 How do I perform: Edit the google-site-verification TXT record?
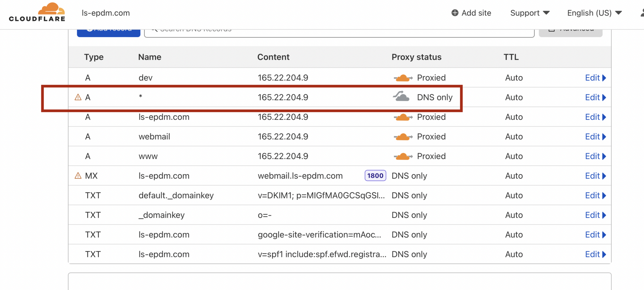pos(595,234)
